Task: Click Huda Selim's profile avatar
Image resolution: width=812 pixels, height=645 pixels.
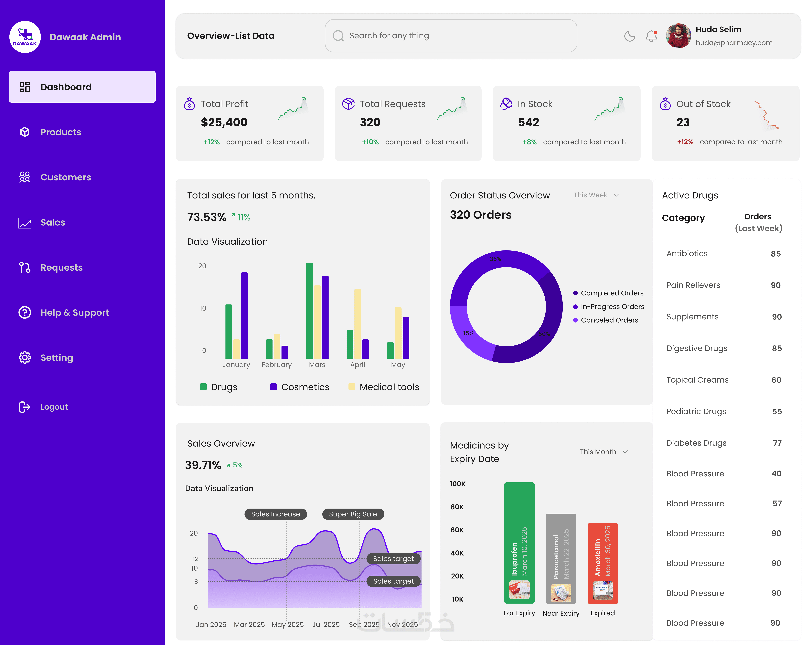Action: (678, 36)
